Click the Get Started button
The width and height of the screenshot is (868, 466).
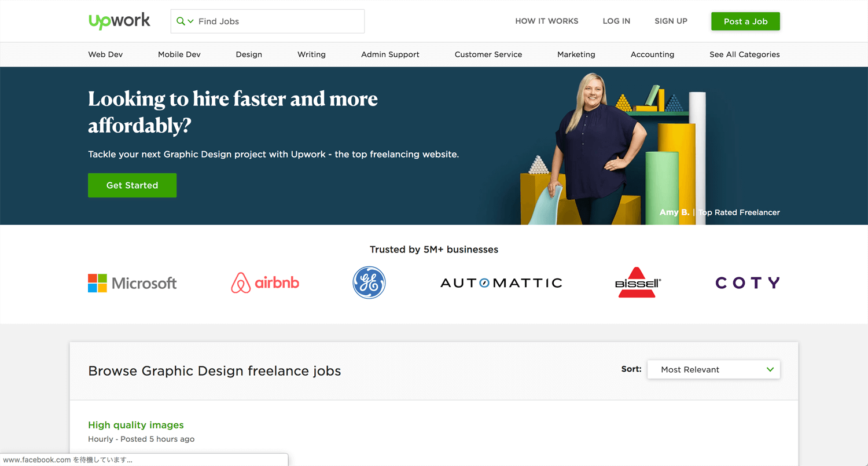click(x=132, y=185)
